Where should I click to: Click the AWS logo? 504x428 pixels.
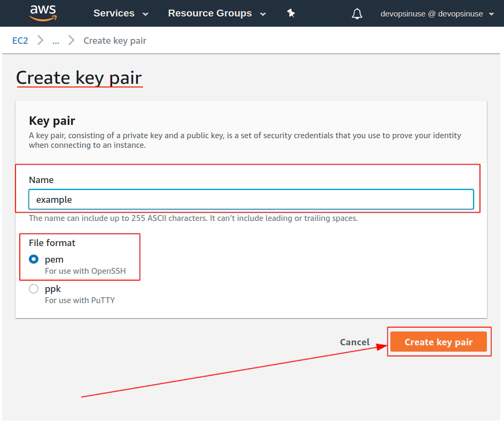click(43, 13)
